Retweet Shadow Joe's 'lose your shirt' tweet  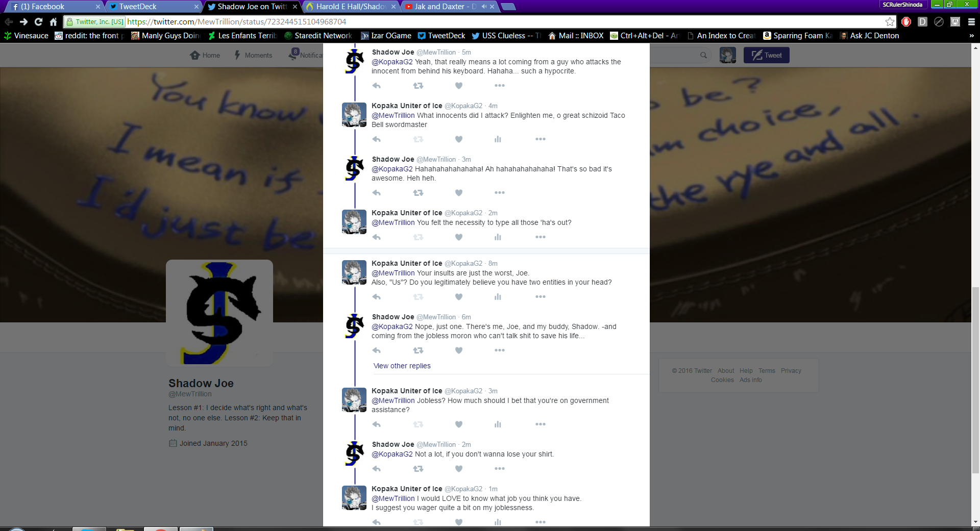click(418, 469)
